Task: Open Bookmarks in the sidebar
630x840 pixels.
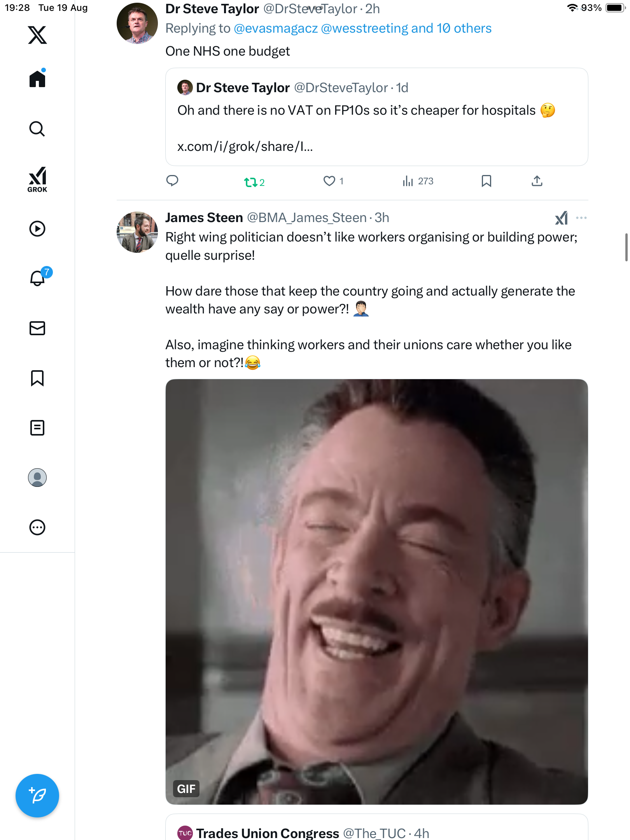Action: pos(37,378)
